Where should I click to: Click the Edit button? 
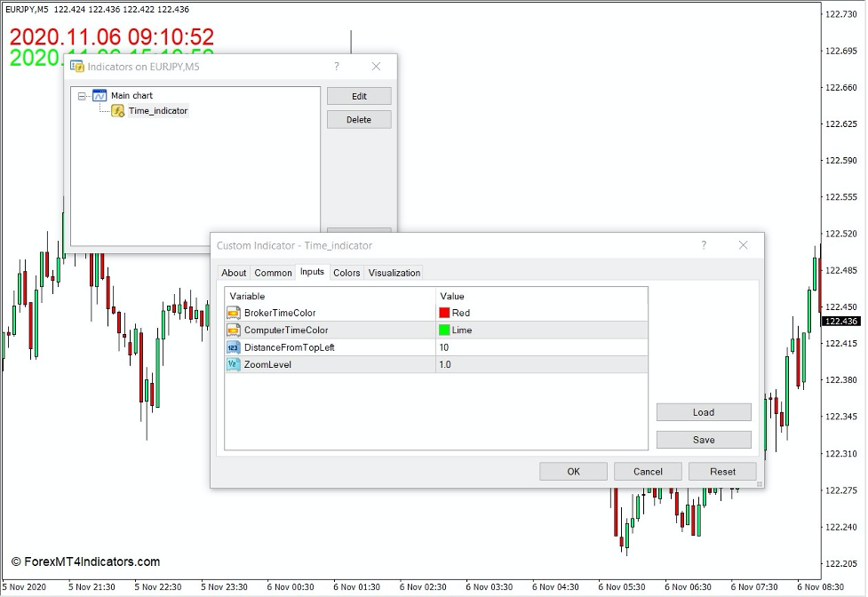(359, 95)
